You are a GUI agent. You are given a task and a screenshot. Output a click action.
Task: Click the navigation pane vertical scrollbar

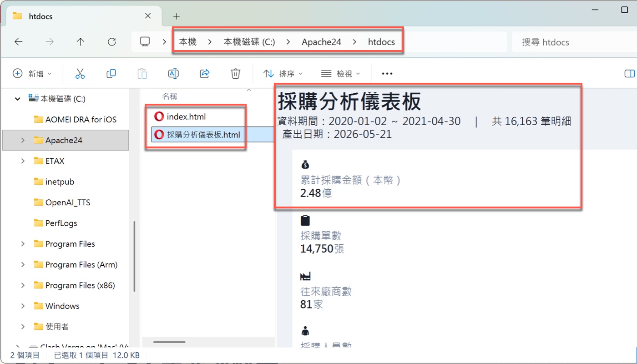click(134, 256)
